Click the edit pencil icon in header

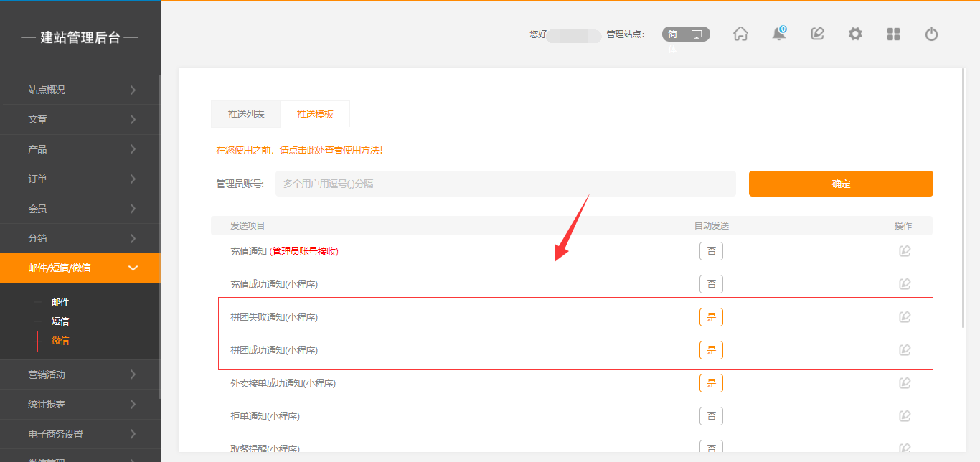pyautogui.click(x=817, y=34)
